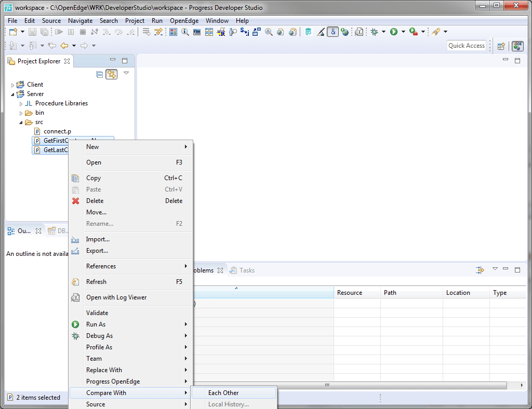Close the Problems tab

(220, 270)
